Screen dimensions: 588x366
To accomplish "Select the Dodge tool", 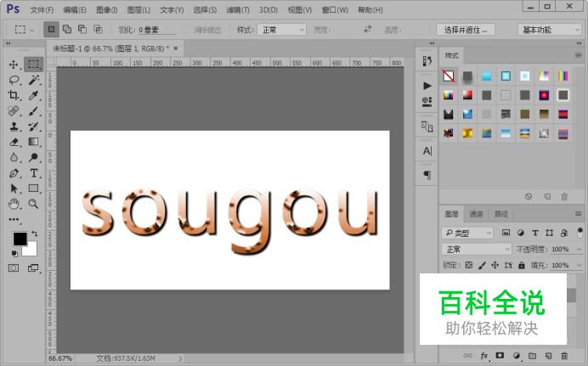I will [x=34, y=157].
